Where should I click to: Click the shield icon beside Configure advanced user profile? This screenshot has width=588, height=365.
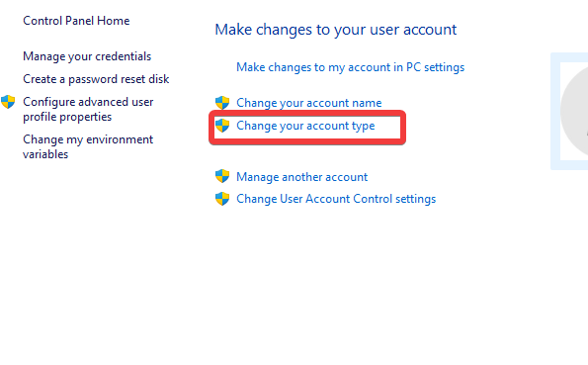click(8, 102)
